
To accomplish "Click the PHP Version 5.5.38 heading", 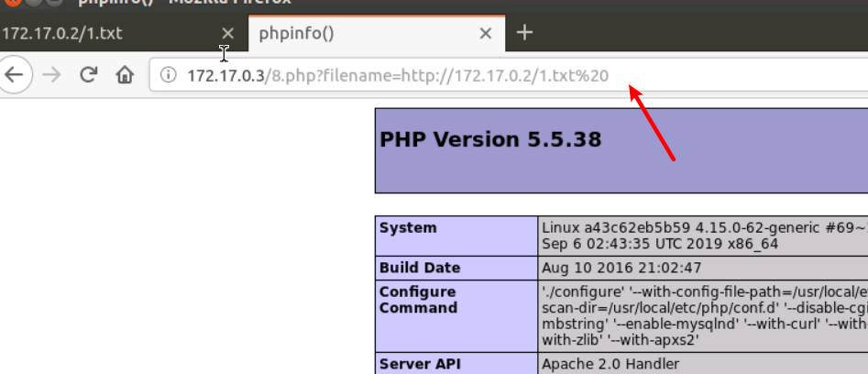I will (490, 139).
